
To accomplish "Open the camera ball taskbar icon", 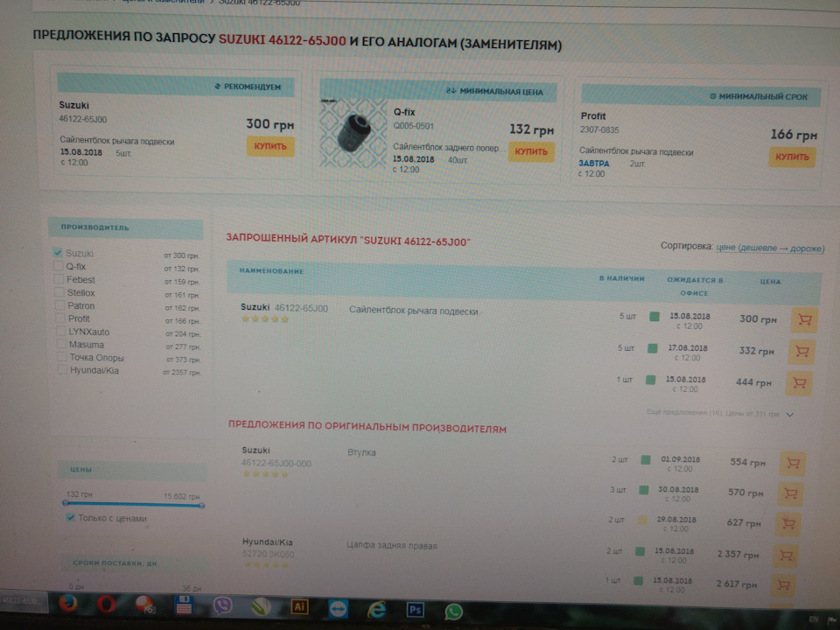I will coord(145,605).
